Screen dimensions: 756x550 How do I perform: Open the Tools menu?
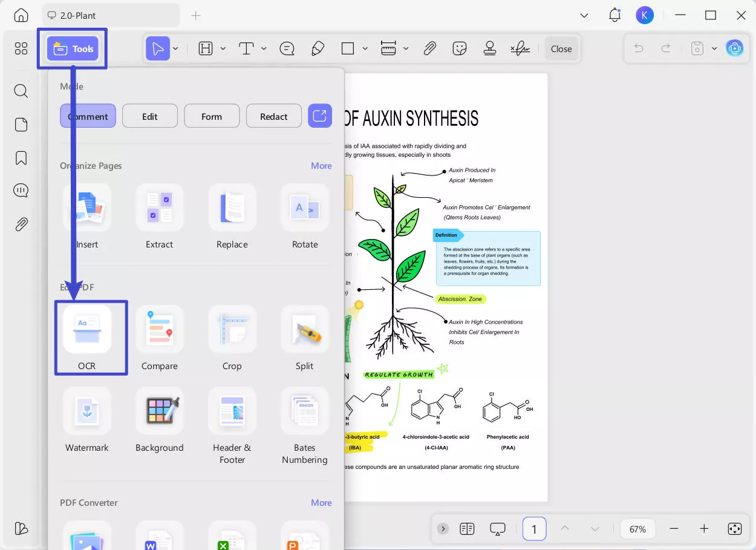coord(73,49)
